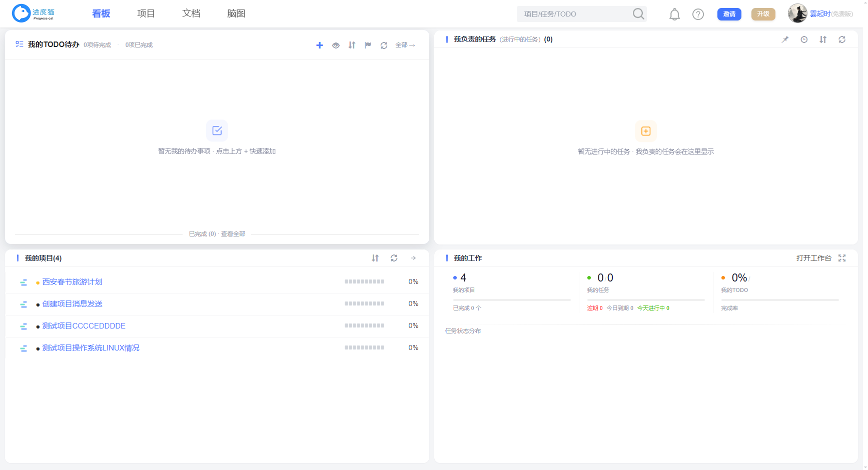Open the notifications bell
Screen dimensions: 868x470
coord(674,14)
